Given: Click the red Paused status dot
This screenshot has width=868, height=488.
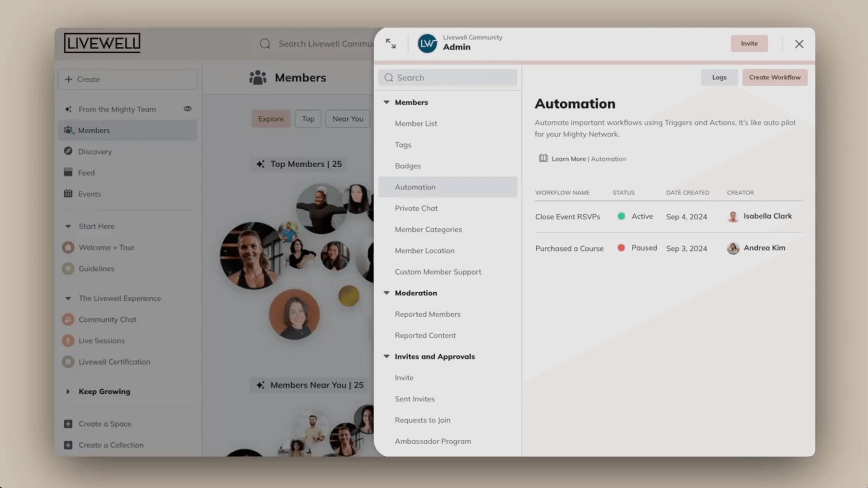Looking at the screenshot, I should click(x=621, y=248).
